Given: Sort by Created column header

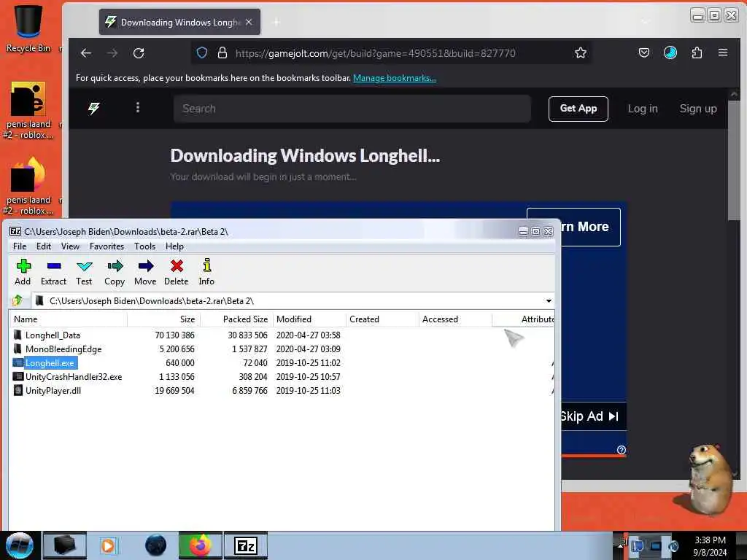Looking at the screenshot, I should [x=382, y=319].
